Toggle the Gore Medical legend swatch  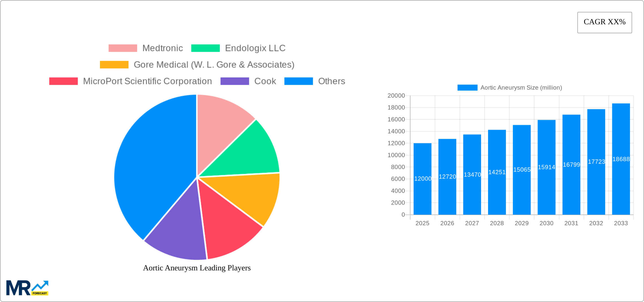(x=114, y=65)
